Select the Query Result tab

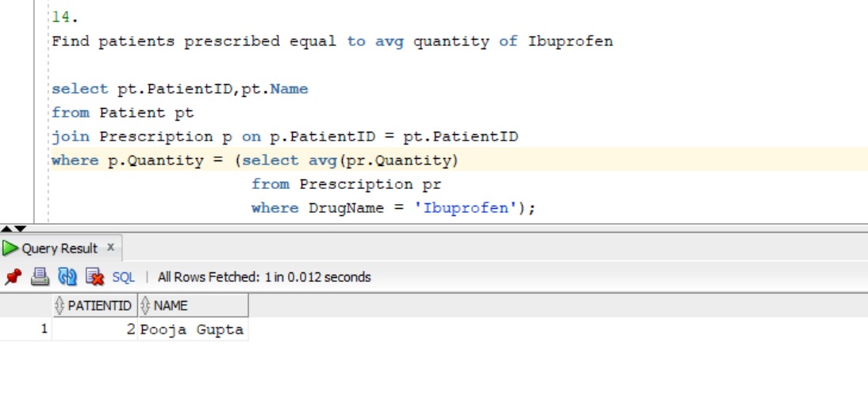(60, 248)
